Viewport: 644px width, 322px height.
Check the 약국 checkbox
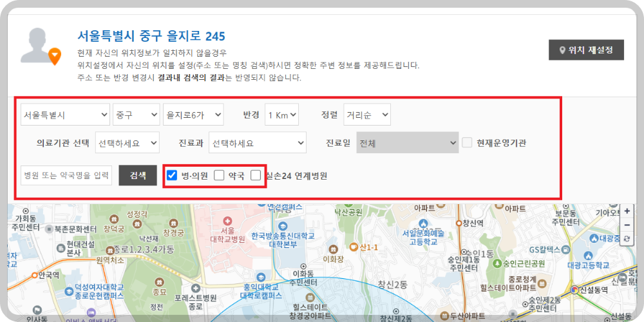coord(220,175)
